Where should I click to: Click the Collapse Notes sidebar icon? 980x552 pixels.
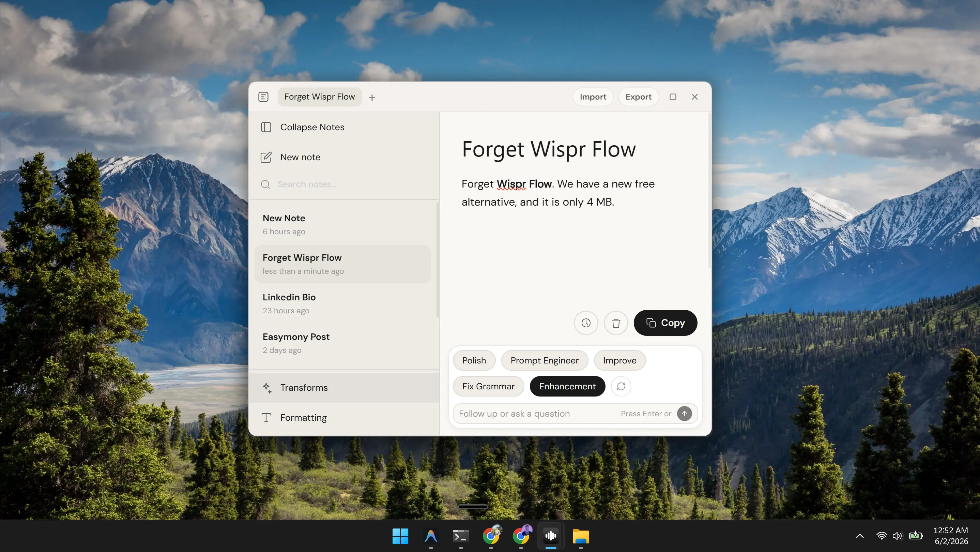point(266,127)
